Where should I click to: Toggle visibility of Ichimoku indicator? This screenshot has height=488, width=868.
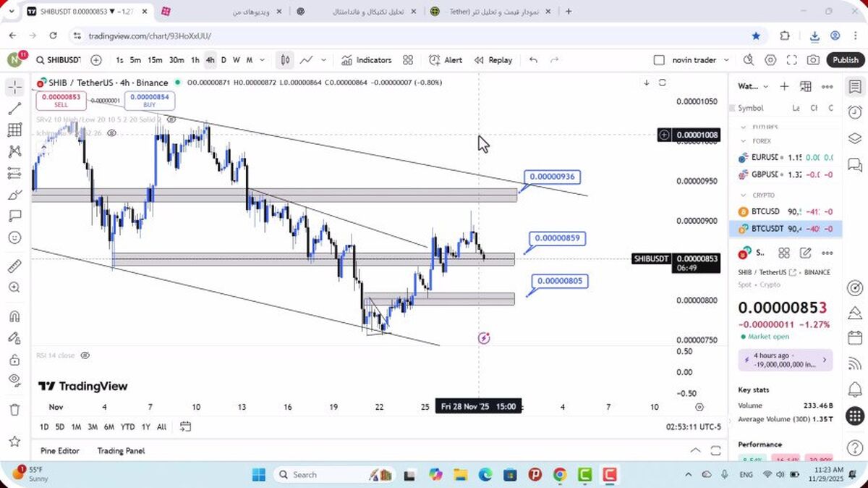click(x=111, y=133)
